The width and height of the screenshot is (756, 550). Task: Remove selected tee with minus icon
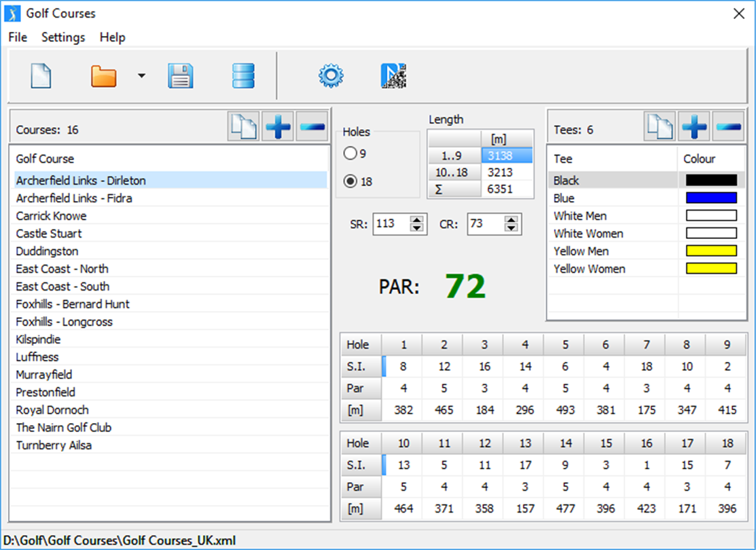pyautogui.click(x=728, y=127)
